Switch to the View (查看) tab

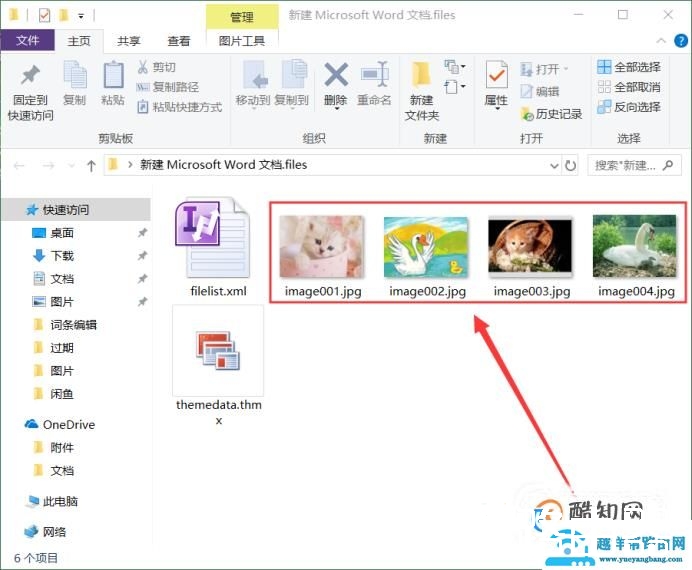(x=179, y=41)
